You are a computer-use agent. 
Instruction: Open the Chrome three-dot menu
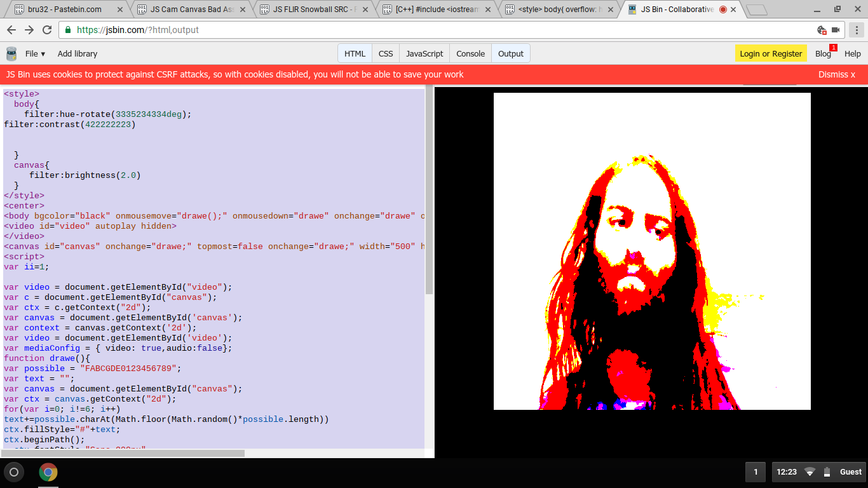pyautogui.click(x=856, y=30)
